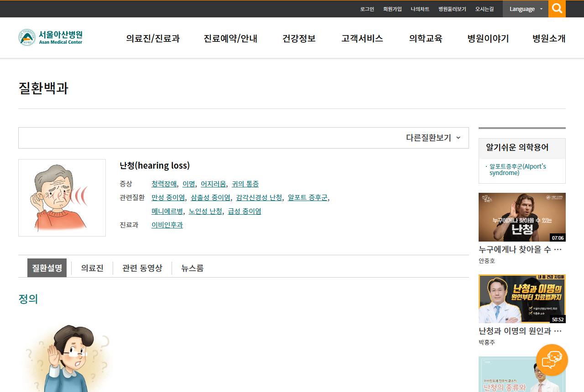
Task: Open the 이명 symptom link
Action: pos(189,184)
